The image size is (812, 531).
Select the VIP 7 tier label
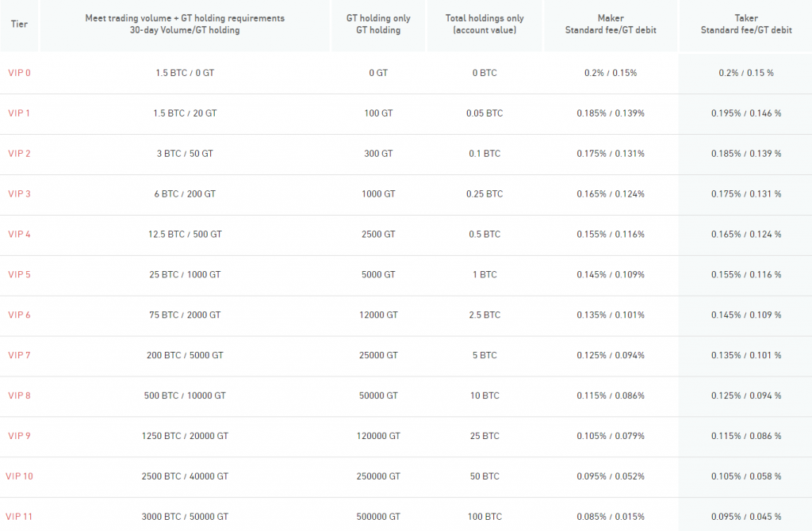pyautogui.click(x=19, y=356)
